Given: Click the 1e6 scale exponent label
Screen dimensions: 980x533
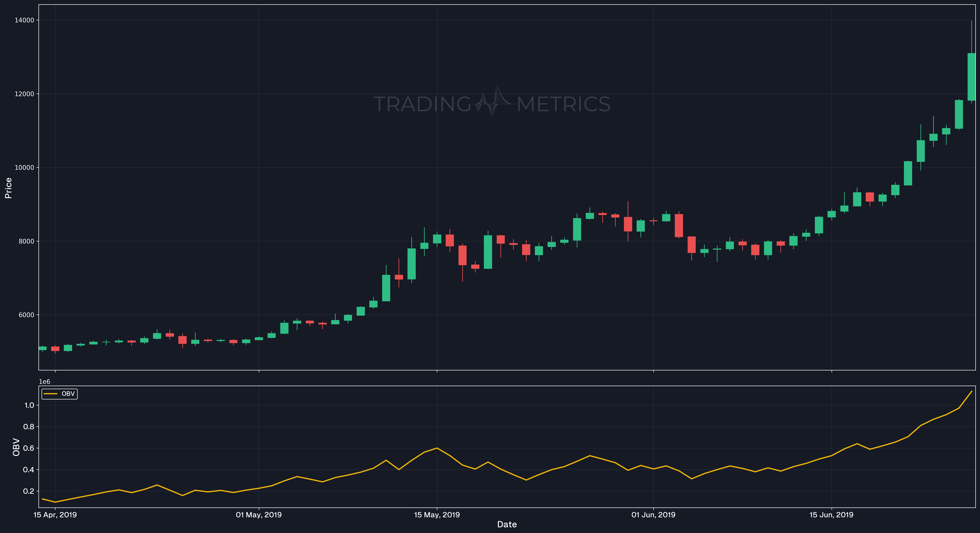Looking at the screenshot, I should 44,381.
